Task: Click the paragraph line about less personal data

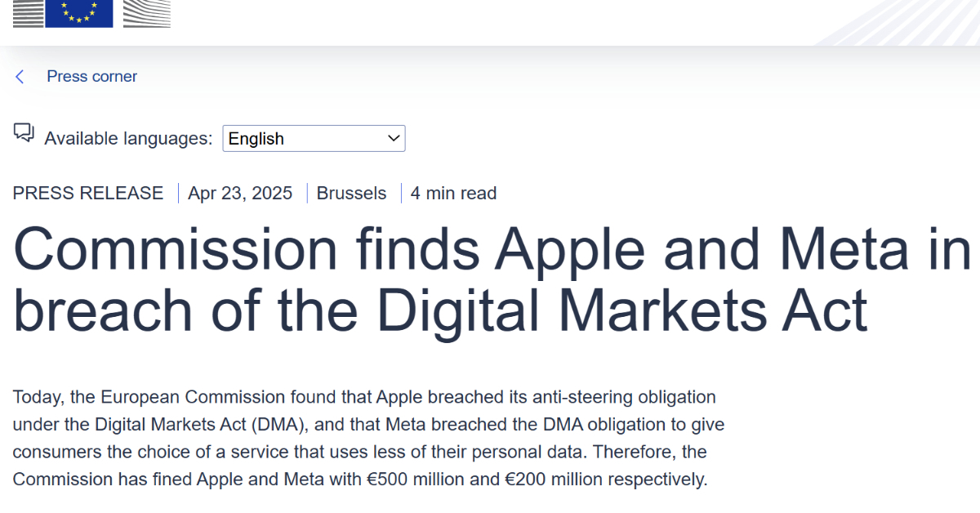Action: 359,452
